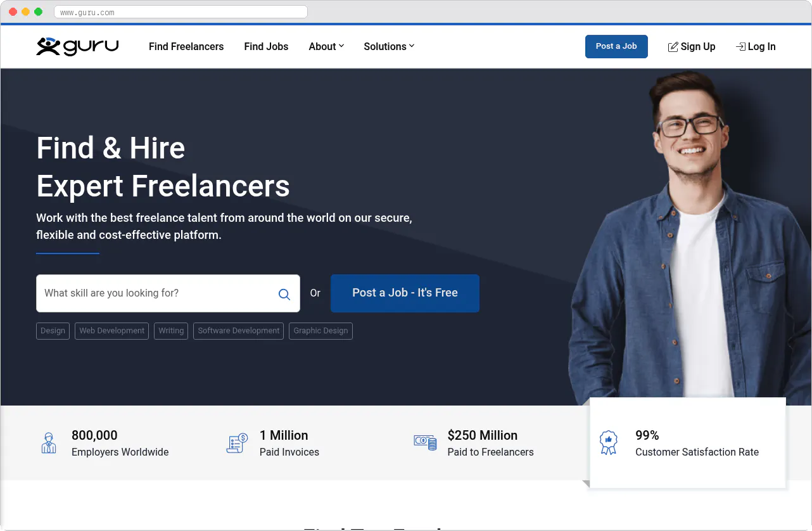Click the Employers Worldwide person icon
This screenshot has width=812, height=531.
tap(49, 443)
